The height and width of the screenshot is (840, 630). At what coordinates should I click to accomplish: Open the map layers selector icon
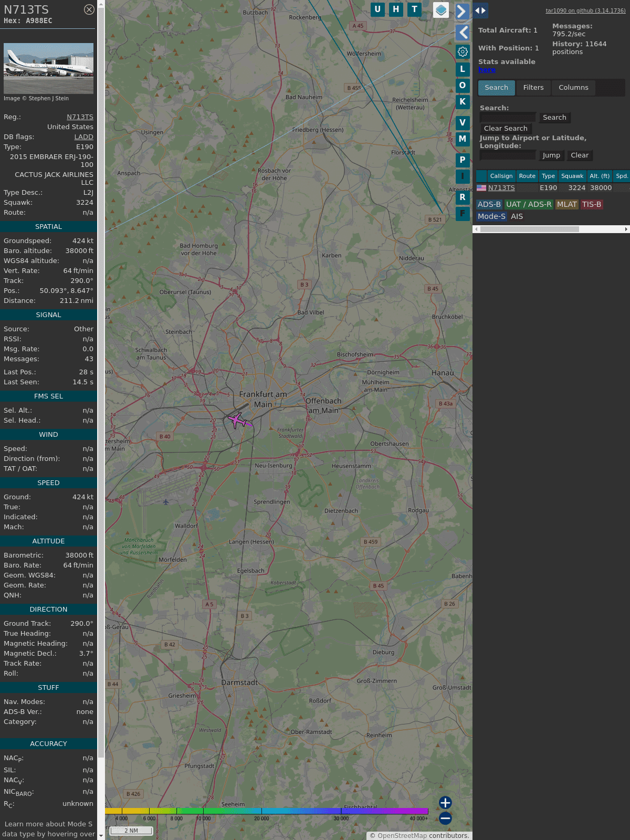(441, 10)
